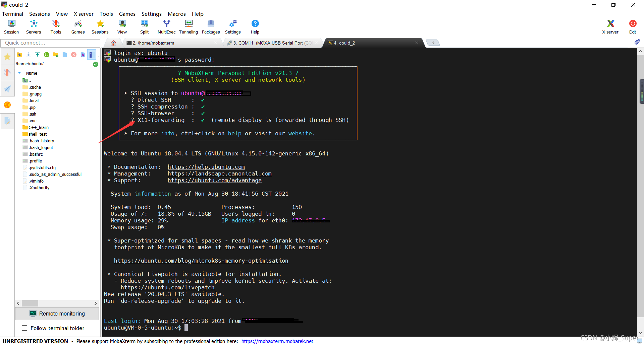Open the favorites star sidebar tab
This screenshot has width=644, height=345.
coord(7,57)
